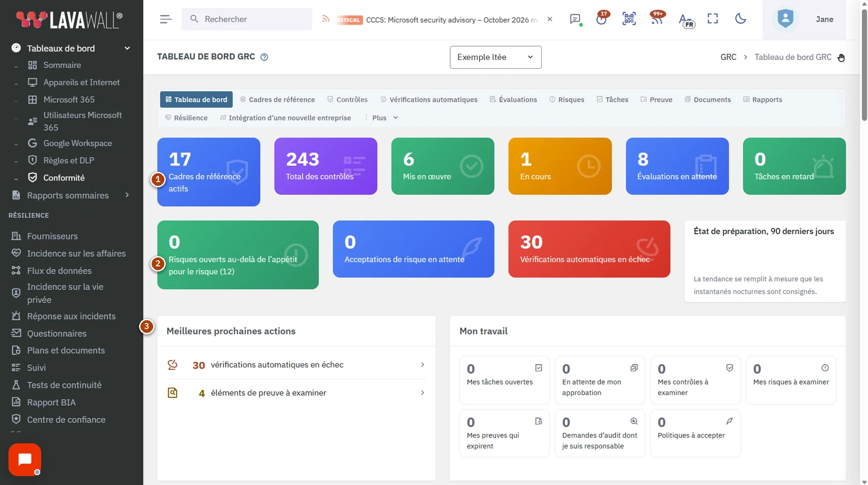Open the 17 Cadres de référence actifs card
This screenshot has width=868, height=485.
coord(209,172)
